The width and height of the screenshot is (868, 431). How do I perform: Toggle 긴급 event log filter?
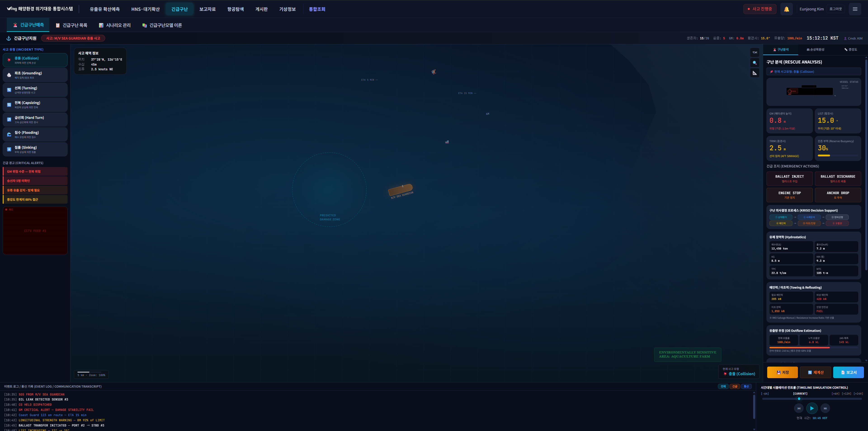pos(735,386)
